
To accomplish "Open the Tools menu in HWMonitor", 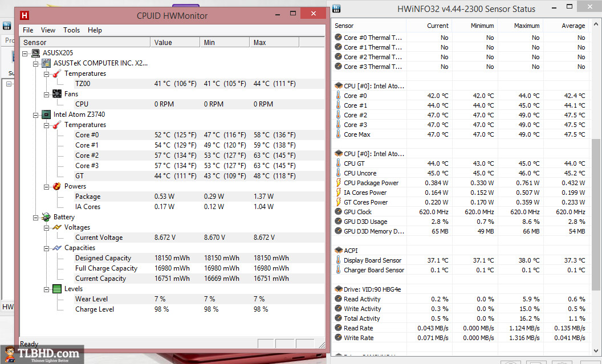I will tap(71, 30).
